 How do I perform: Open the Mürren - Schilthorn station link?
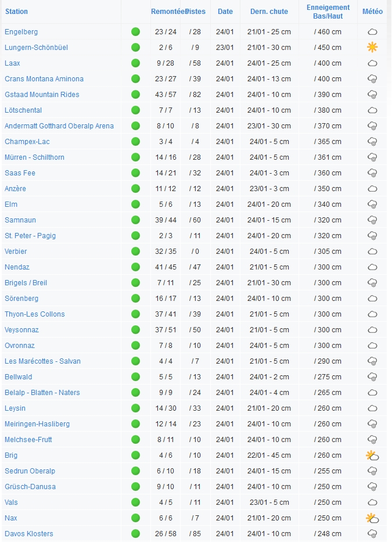(35, 157)
